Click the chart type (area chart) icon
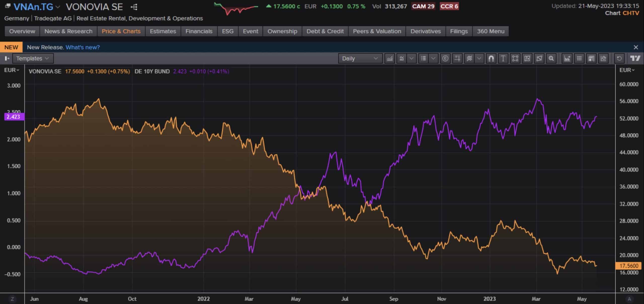 pyautogui.click(x=389, y=58)
